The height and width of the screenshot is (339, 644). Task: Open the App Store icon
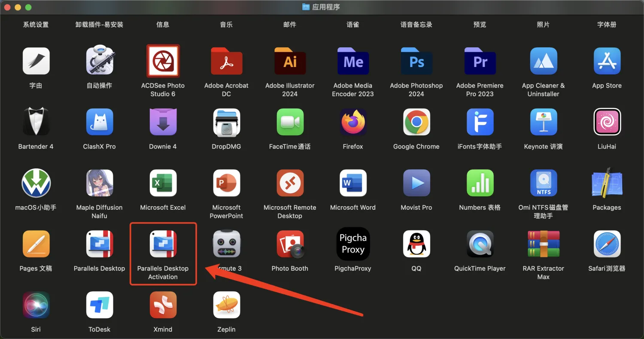(607, 61)
